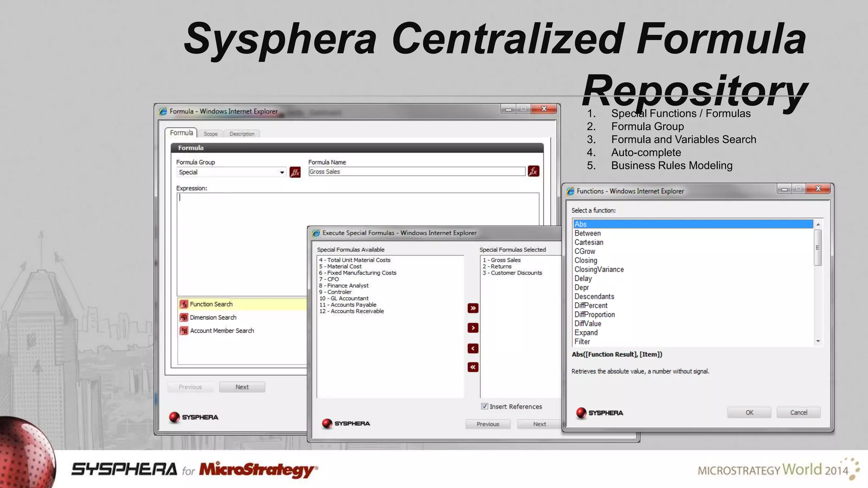Click the move-all-right double arrow button
The width and height of the screenshot is (868, 488).
473,308
